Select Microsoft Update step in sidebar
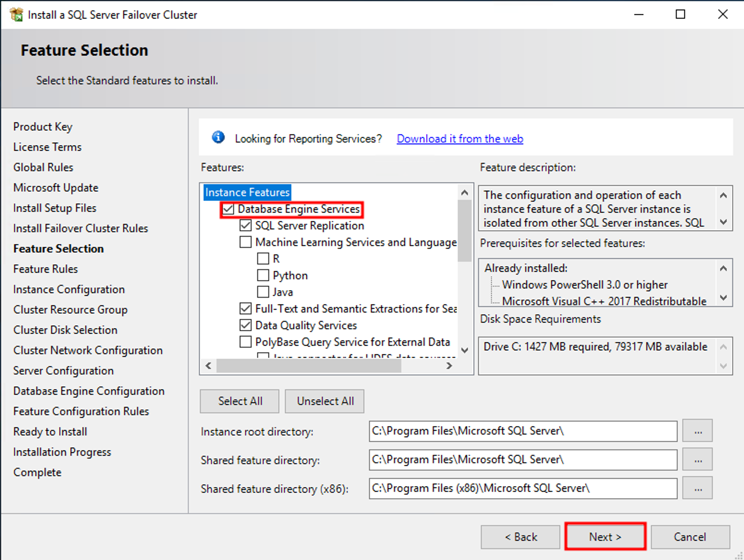Viewport: 744px width, 560px height. (55, 188)
